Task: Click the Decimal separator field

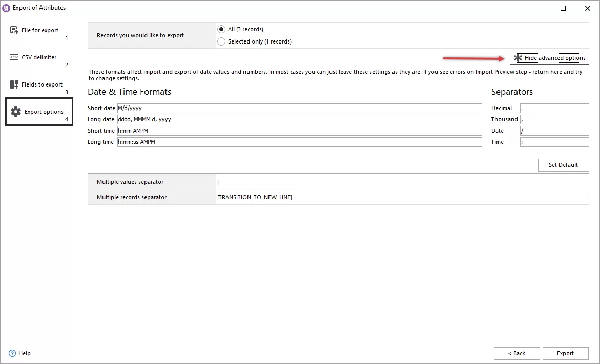Action: point(554,108)
